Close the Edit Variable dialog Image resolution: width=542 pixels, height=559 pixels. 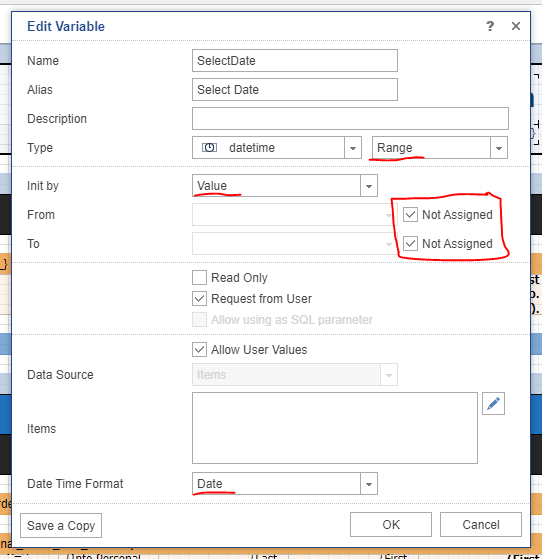[x=516, y=26]
